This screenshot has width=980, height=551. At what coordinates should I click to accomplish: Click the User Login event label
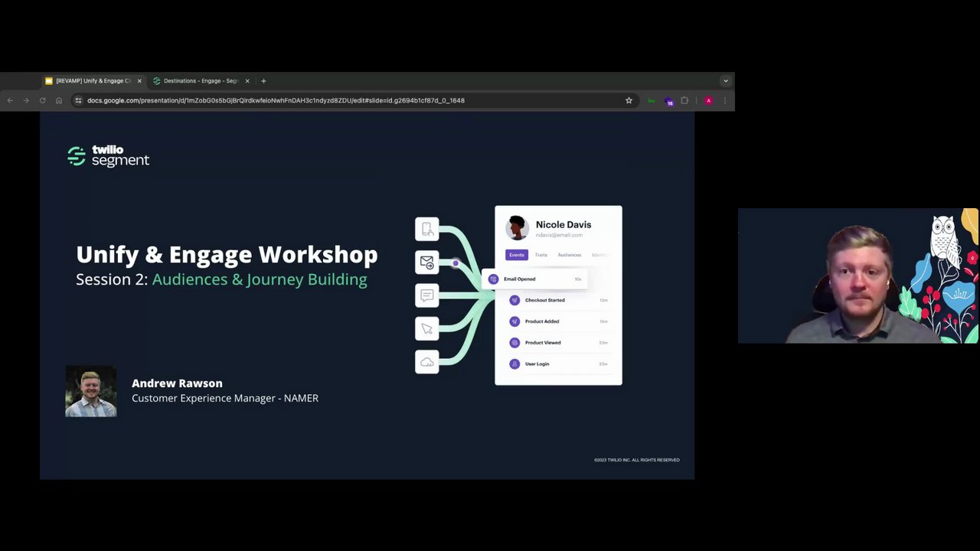point(537,364)
